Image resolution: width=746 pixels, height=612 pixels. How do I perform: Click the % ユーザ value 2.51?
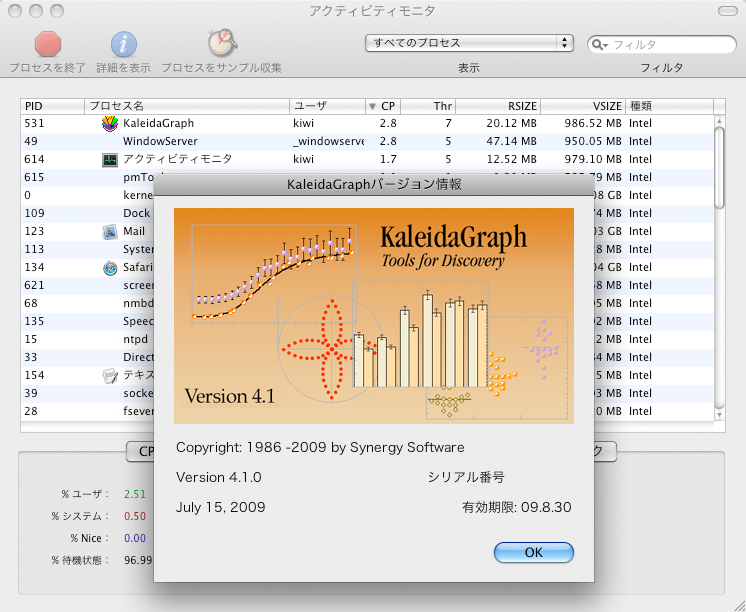(135, 494)
